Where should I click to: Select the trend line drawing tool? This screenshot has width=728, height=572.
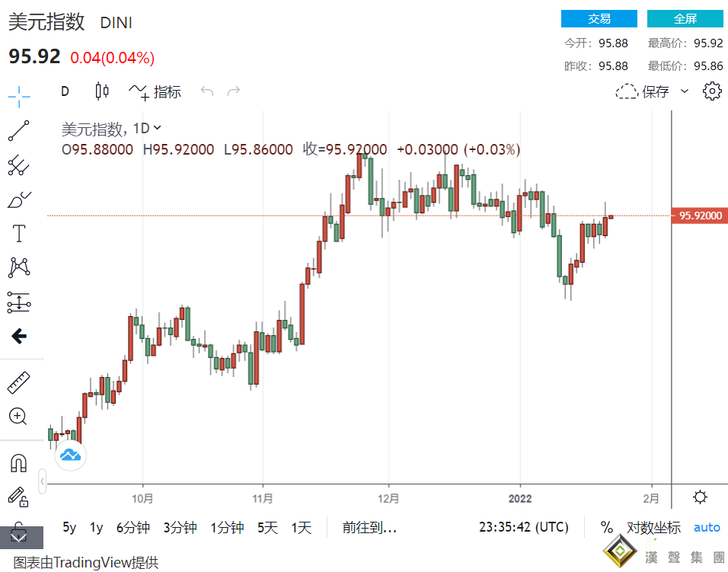(19, 131)
